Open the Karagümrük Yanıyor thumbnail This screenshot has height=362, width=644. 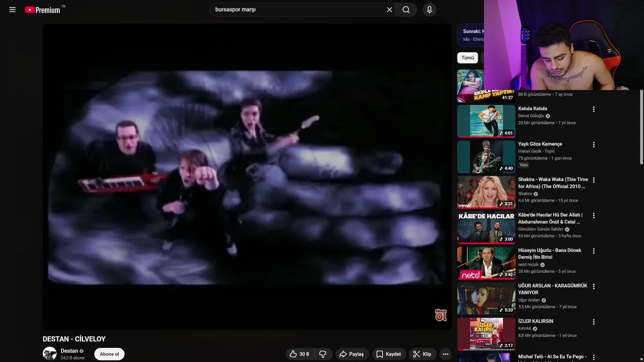(486, 299)
